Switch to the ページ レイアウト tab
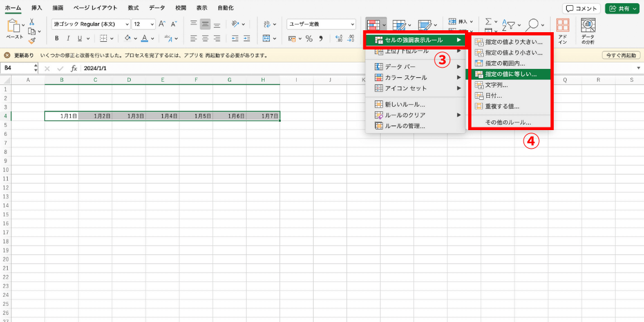The image size is (644, 322). point(95,8)
